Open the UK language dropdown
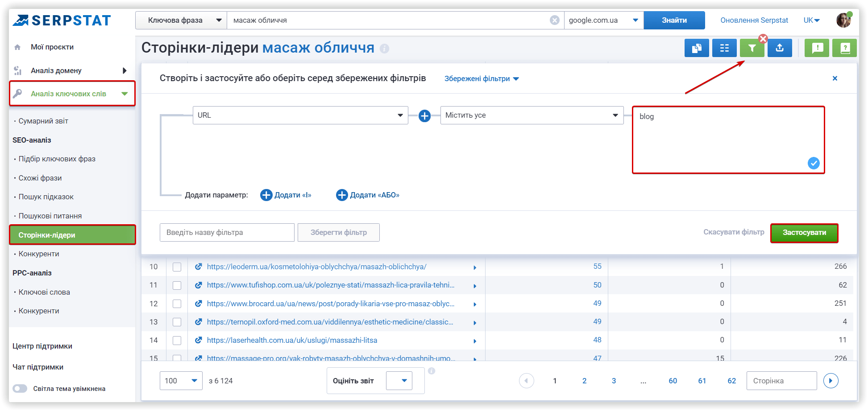This screenshot has width=868, height=411. tap(811, 20)
